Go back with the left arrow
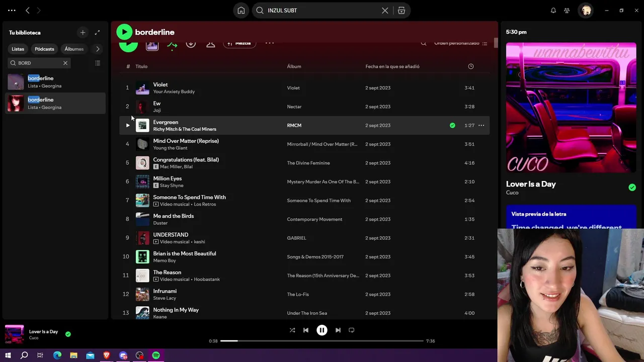Viewport: 644px width, 362px height. click(x=28, y=10)
